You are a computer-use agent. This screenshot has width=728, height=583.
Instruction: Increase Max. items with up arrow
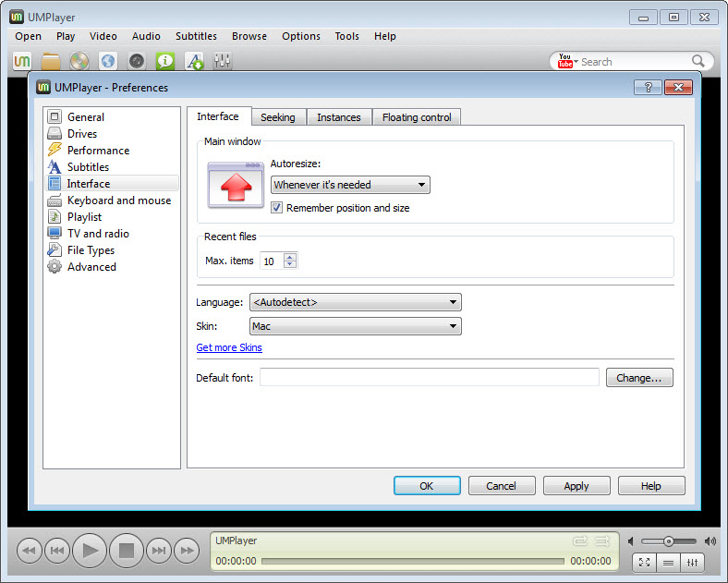coord(290,257)
